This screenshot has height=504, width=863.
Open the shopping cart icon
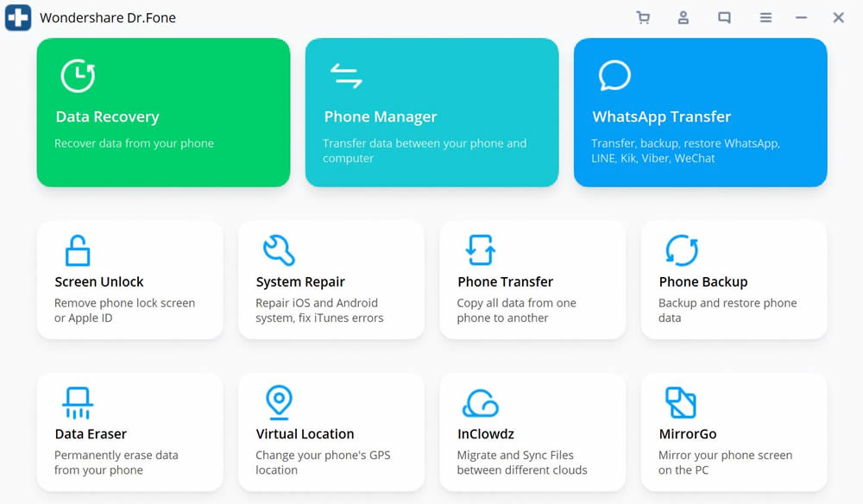[643, 17]
